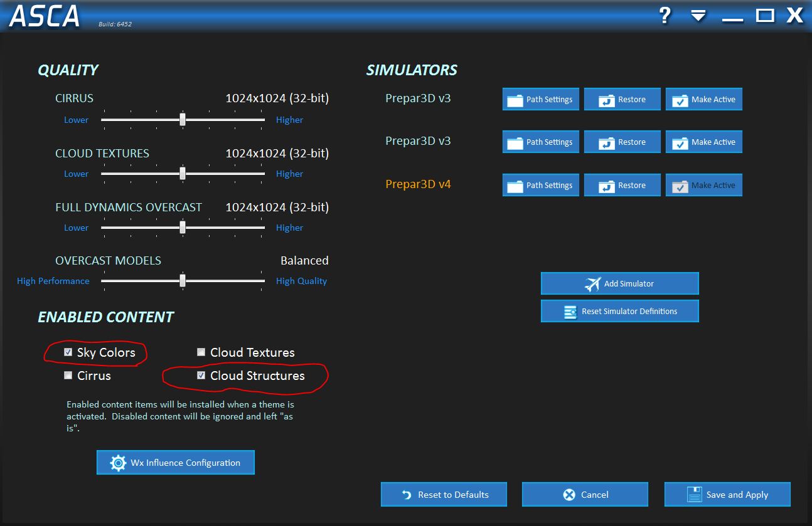The height and width of the screenshot is (526, 812).
Task: Click the Make Active button for Prepar3D v4
Action: coord(704,185)
